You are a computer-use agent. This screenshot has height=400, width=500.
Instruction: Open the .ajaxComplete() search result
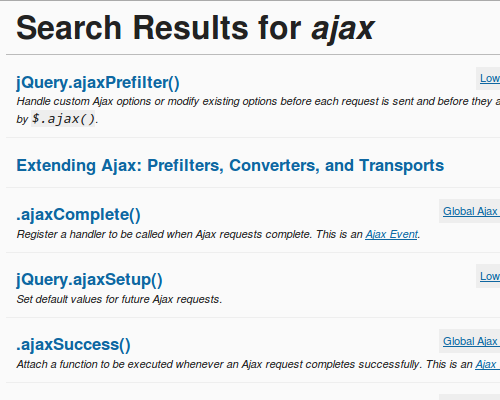pos(78,215)
